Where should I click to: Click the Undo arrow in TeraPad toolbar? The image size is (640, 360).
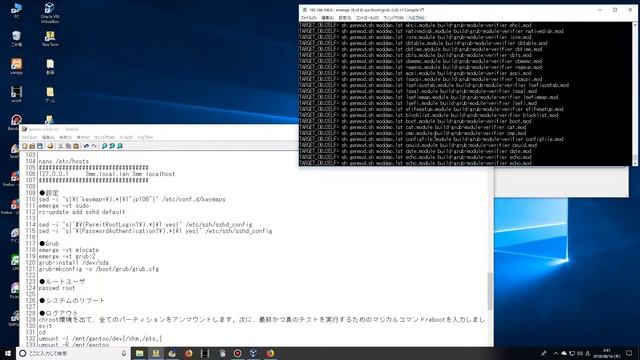point(86,146)
